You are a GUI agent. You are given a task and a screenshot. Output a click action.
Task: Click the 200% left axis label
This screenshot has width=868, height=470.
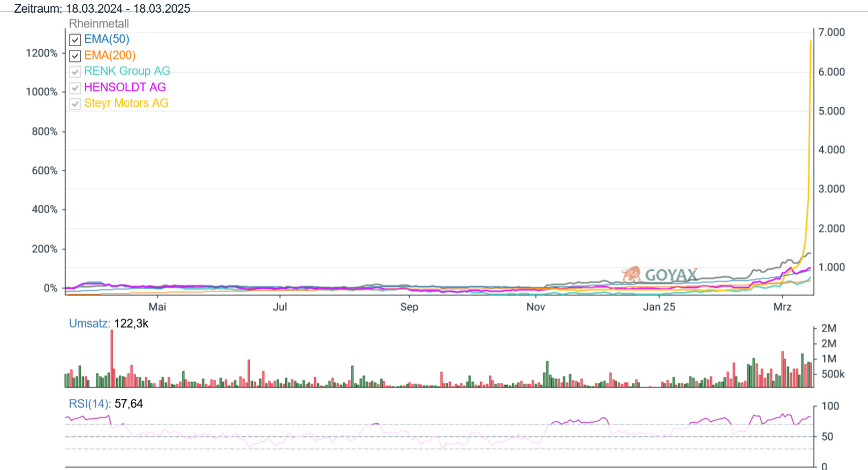tap(45, 249)
